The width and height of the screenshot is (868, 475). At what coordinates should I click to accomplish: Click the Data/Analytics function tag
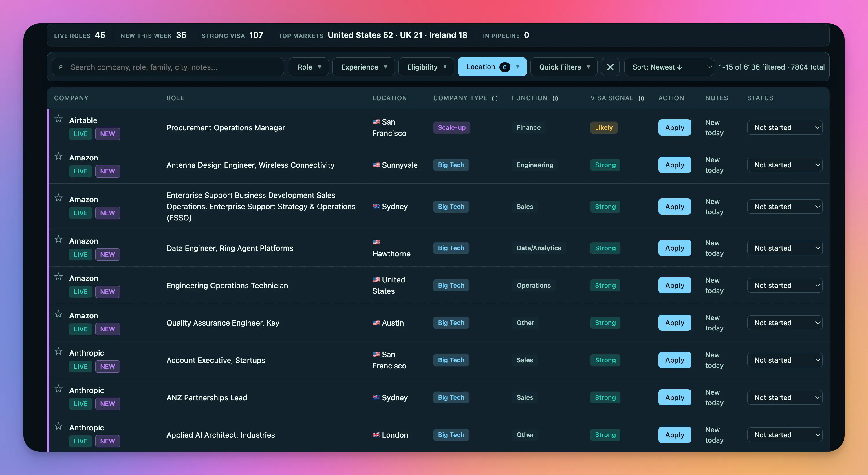coord(539,248)
